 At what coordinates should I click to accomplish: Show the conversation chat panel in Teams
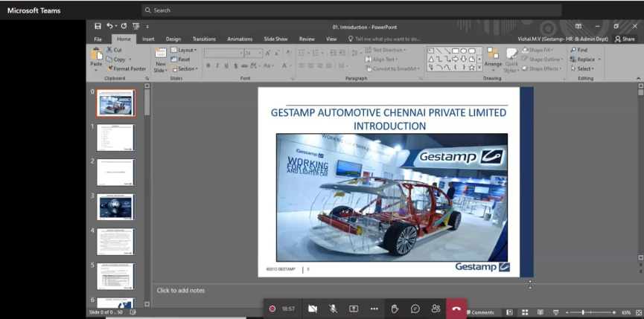click(x=415, y=309)
